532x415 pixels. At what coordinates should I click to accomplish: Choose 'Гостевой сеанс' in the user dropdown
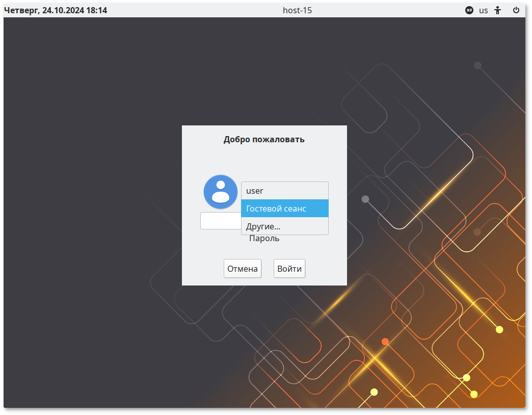point(284,209)
